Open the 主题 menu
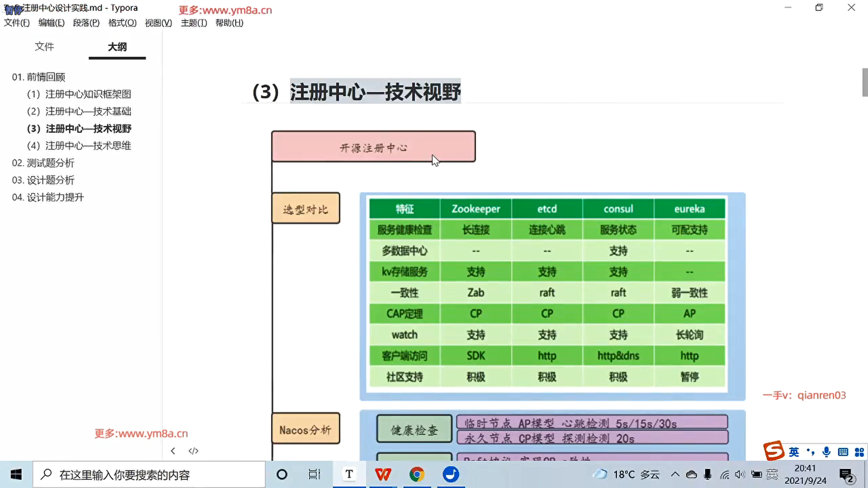This screenshot has width=868, height=488. pyautogui.click(x=193, y=23)
